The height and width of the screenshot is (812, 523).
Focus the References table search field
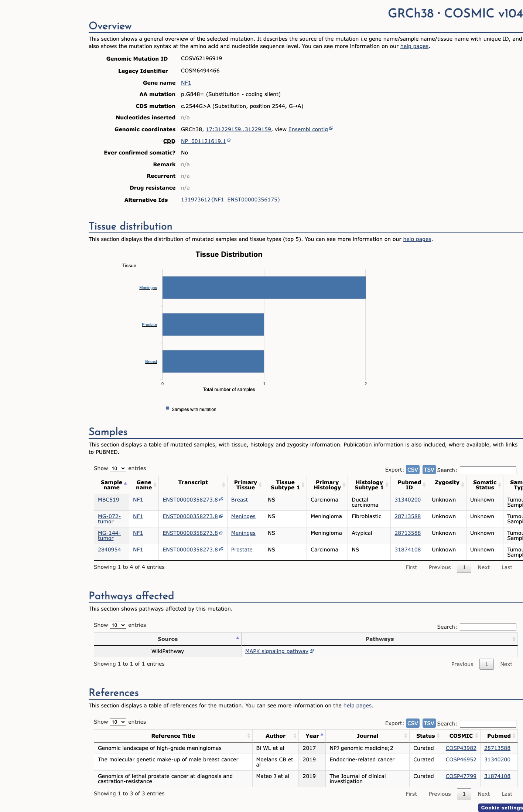[488, 724]
